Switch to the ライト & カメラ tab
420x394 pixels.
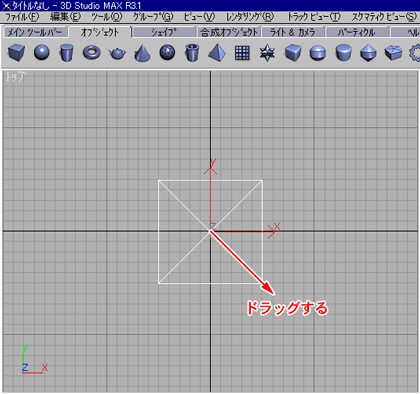pos(292,32)
